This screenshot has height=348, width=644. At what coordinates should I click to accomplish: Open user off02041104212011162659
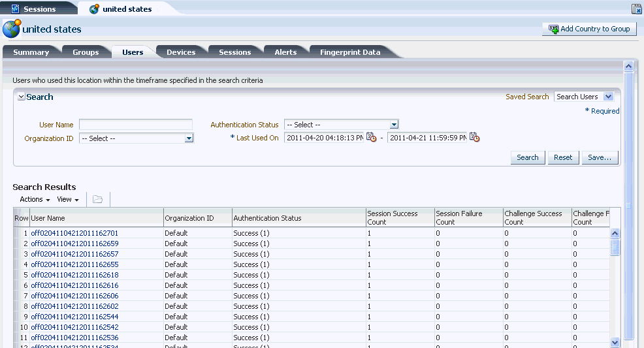tap(74, 244)
